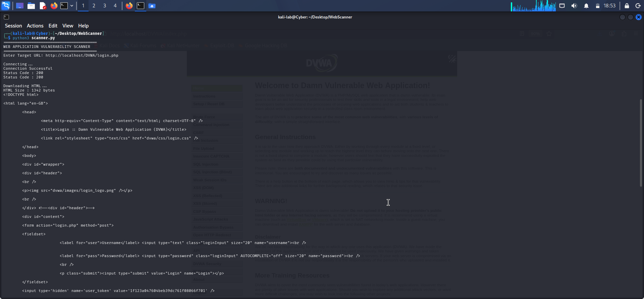The image size is (644, 299).
Task: Click the meta http-equiv Content-Type line
Action: [122, 121]
